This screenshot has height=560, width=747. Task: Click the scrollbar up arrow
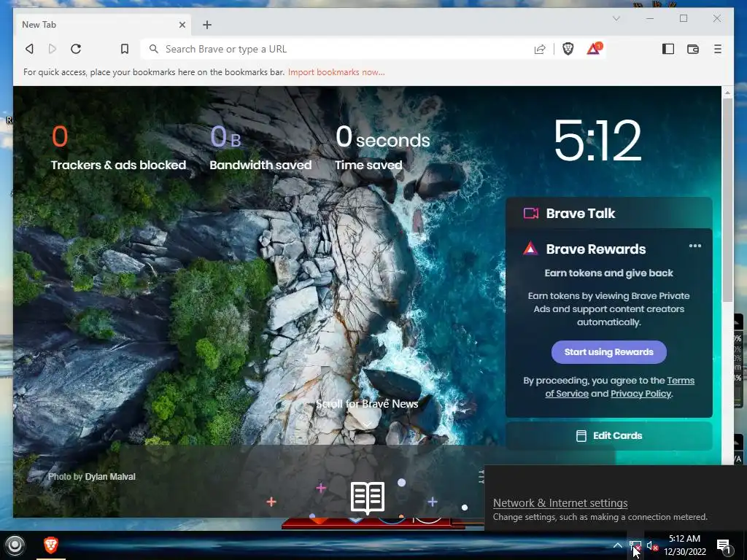pyautogui.click(x=727, y=92)
